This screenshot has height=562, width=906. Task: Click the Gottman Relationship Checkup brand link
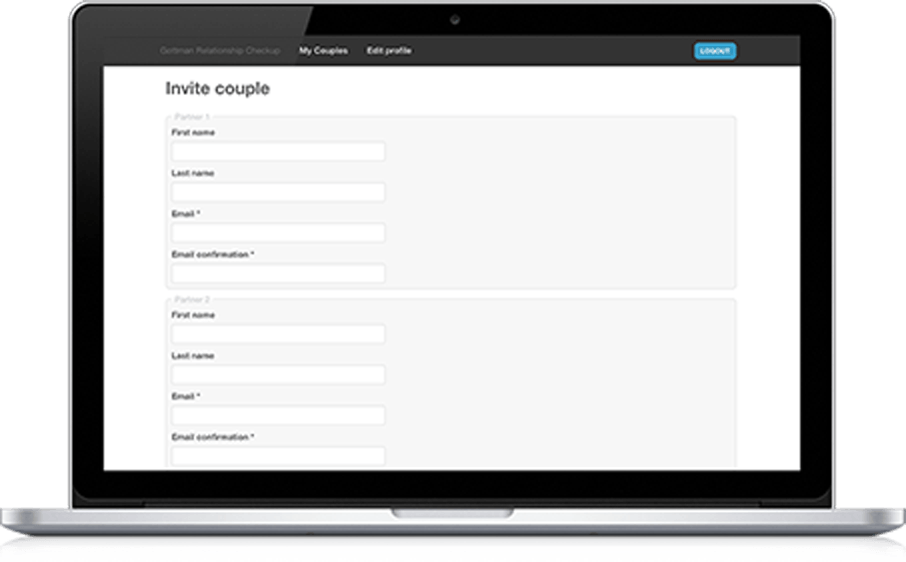point(220,51)
